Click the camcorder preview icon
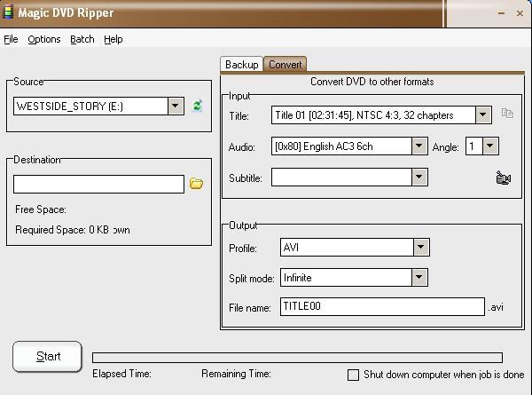Screen dimensions: 532x395 pos(503,178)
